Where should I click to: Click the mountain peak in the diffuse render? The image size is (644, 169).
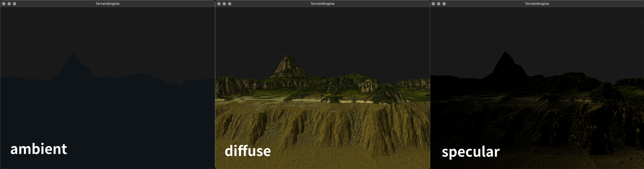pos(289,66)
